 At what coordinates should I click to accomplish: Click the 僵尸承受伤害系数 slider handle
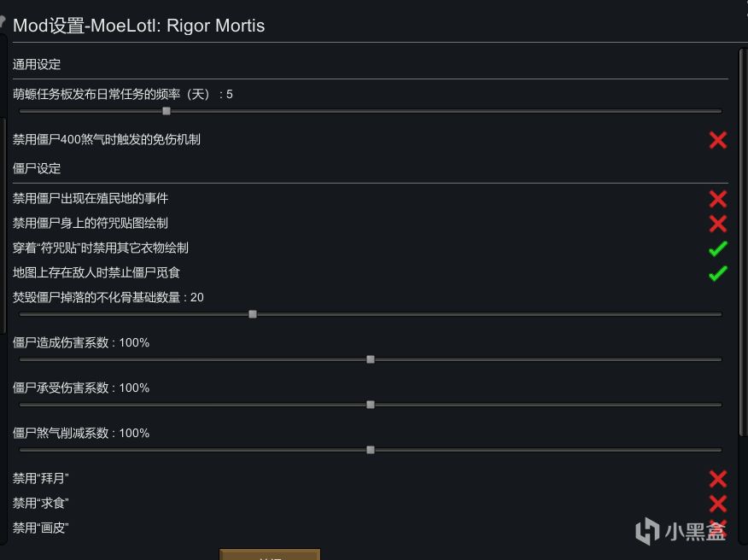coord(371,405)
